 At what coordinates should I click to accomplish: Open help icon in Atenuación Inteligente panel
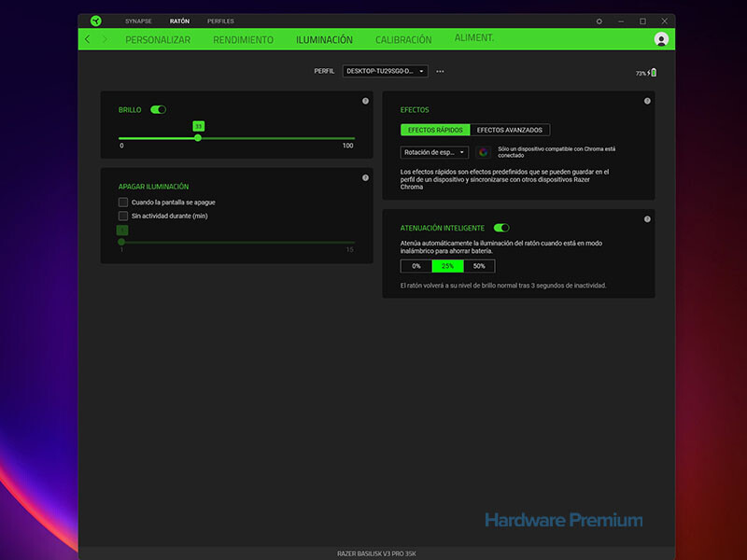click(647, 219)
